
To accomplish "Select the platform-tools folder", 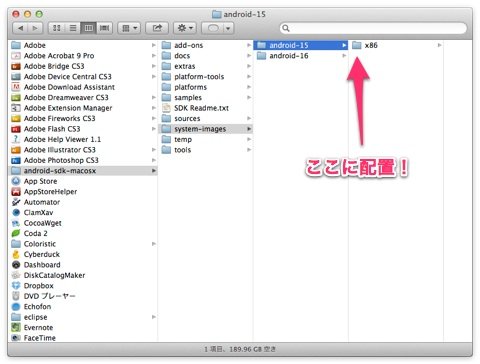I will pyautogui.click(x=206, y=76).
